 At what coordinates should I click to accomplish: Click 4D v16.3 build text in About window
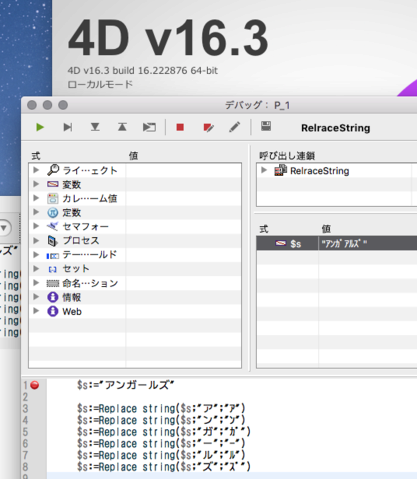coord(143,71)
